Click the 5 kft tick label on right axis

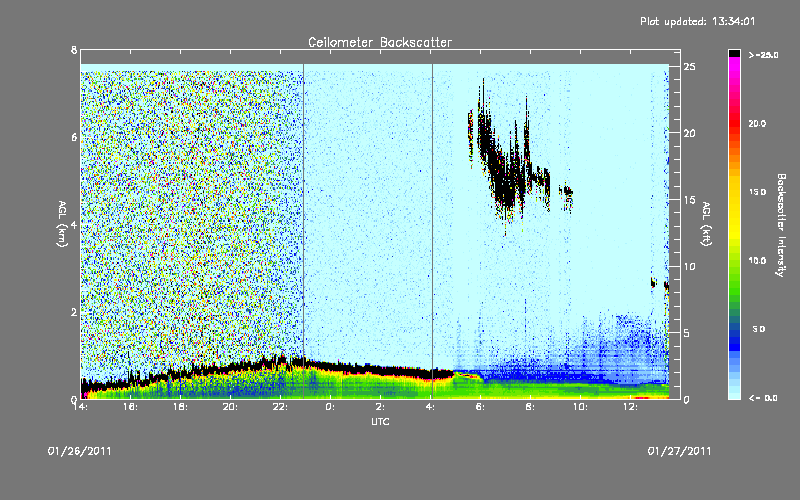click(x=687, y=333)
